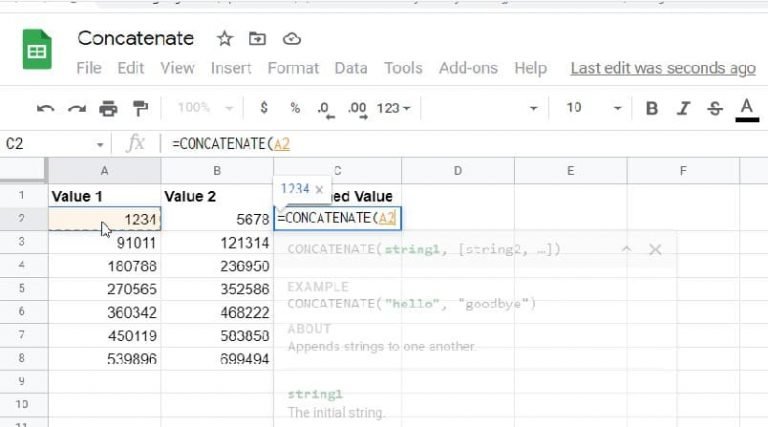Image resolution: width=768 pixels, height=427 pixels.
Task: Activate the paint format tool
Action: point(140,108)
